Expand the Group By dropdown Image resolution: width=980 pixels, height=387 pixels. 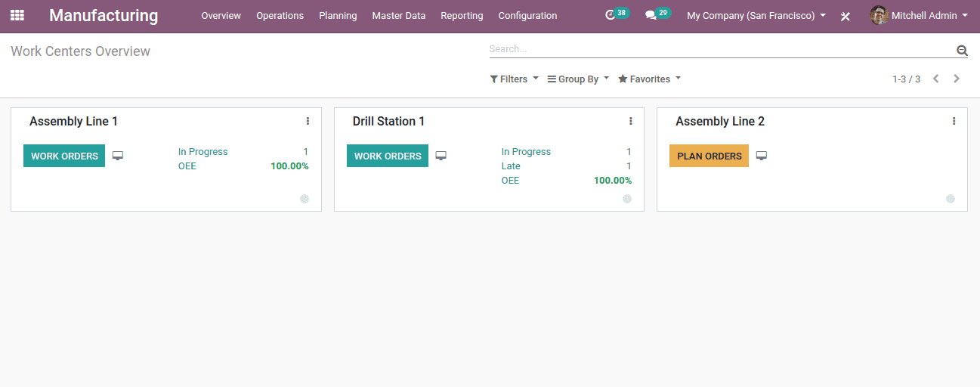tap(578, 79)
